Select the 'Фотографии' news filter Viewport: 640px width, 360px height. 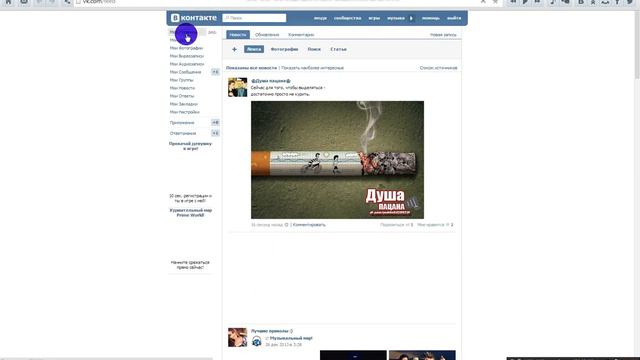point(284,49)
